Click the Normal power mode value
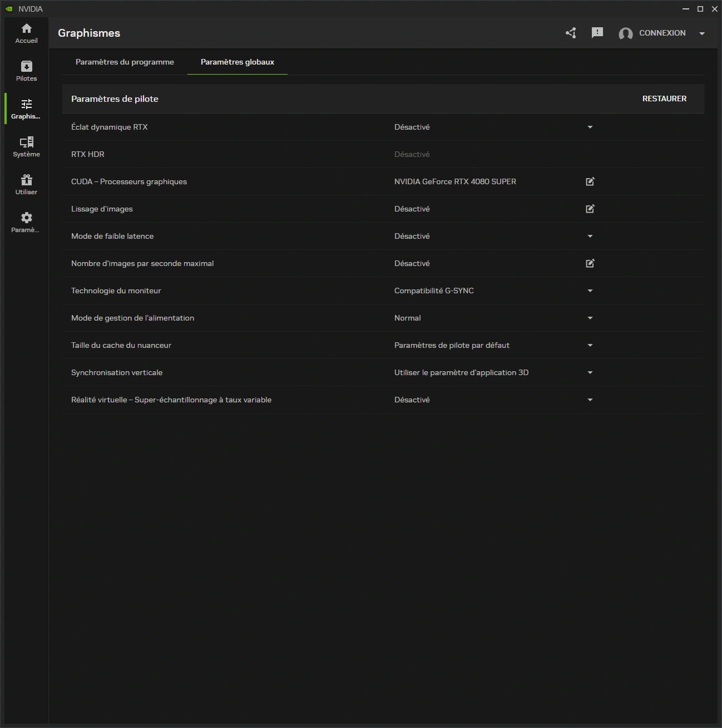722x728 pixels. 408,318
